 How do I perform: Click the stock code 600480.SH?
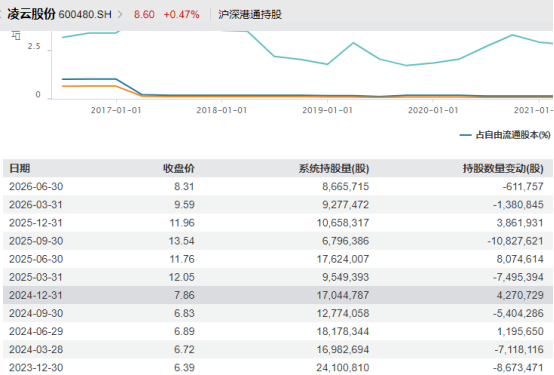coord(85,14)
